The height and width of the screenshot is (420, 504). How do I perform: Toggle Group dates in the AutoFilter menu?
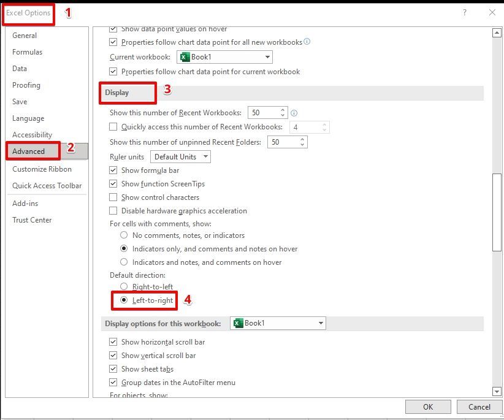click(x=113, y=383)
